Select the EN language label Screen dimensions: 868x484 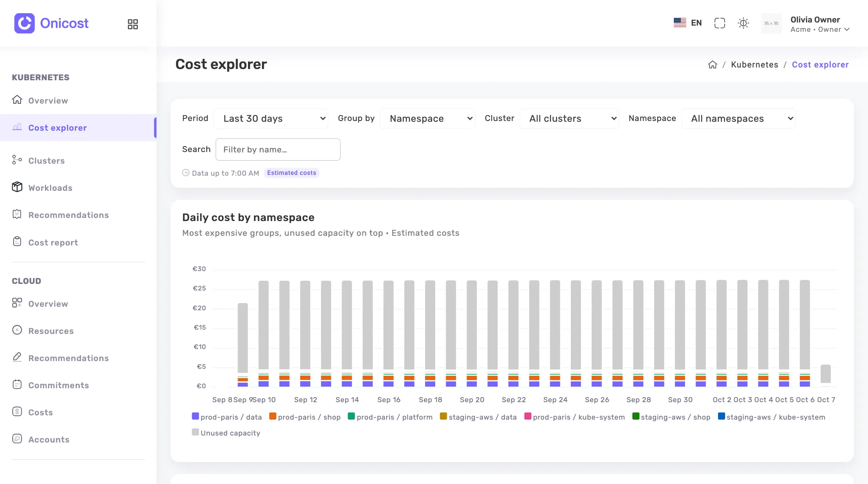click(696, 23)
